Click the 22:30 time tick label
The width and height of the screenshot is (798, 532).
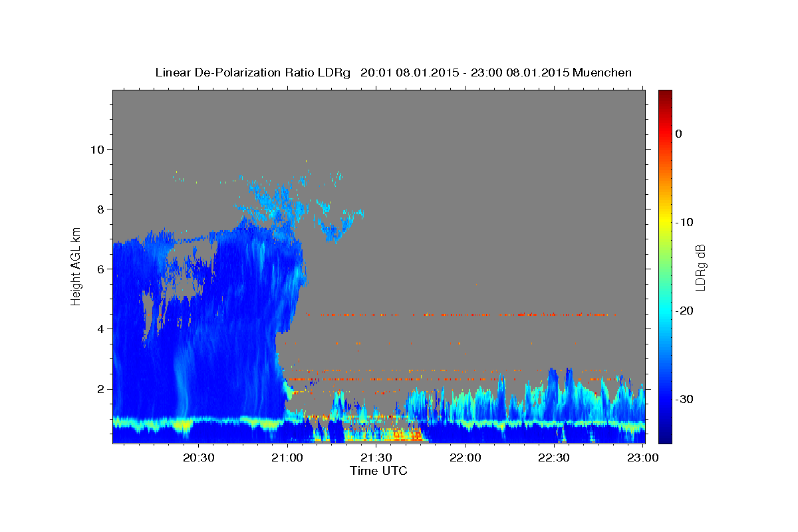(x=554, y=458)
